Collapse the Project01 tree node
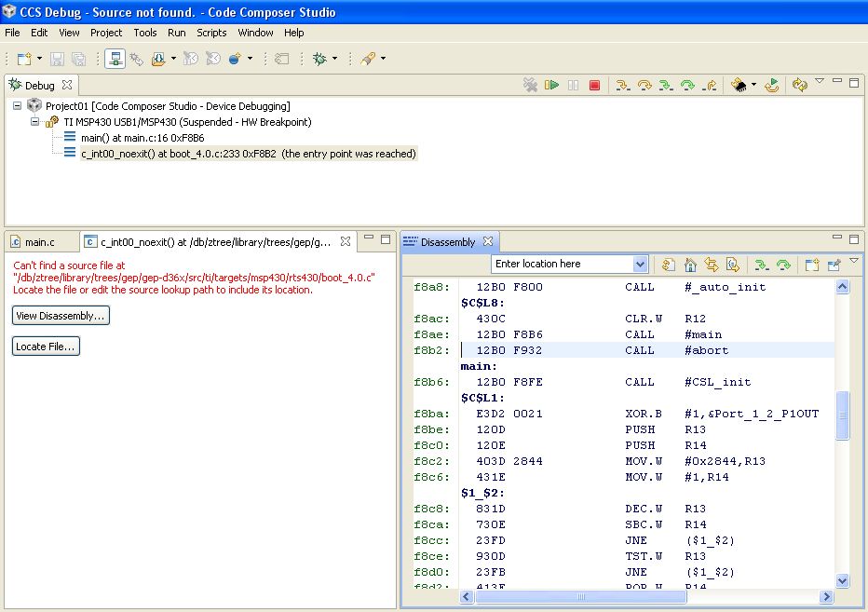The image size is (868, 612). click(x=17, y=106)
